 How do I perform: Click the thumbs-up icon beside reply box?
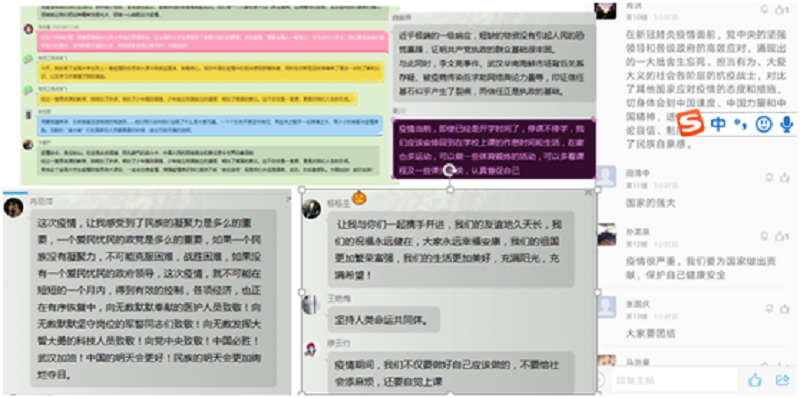click(755, 380)
